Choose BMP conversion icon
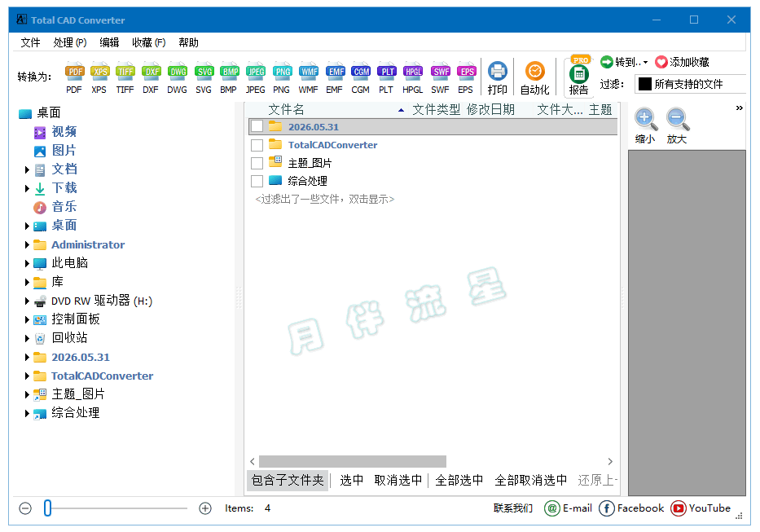 coord(229,77)
